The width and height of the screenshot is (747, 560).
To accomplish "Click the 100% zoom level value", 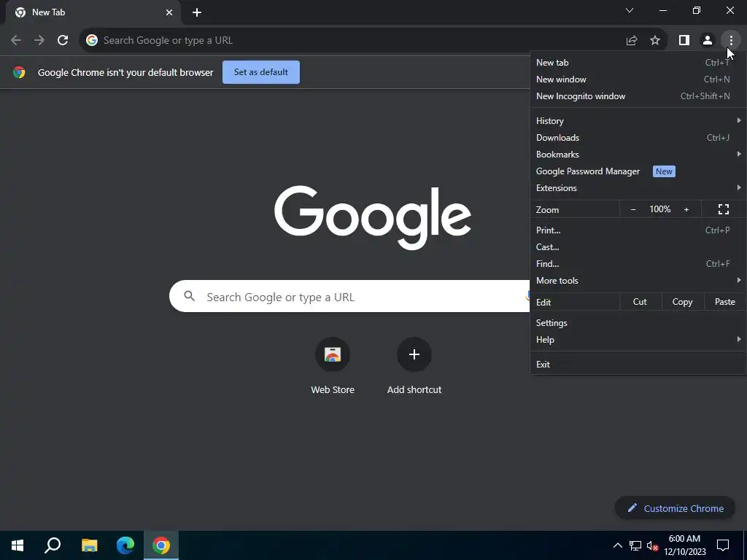I will tap(659, 209).
